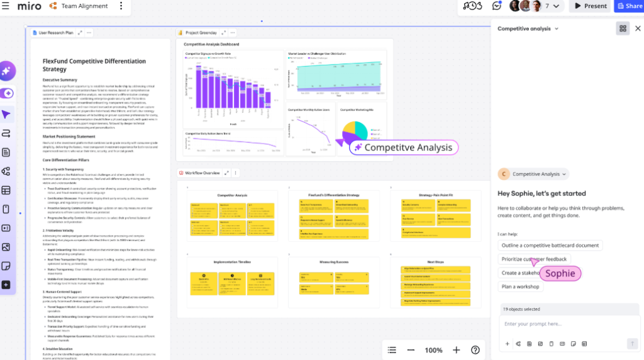The image size is (644, 360).
Task: Expand the Competitive analysis panel title dropdown
Action: pos(556,29)
